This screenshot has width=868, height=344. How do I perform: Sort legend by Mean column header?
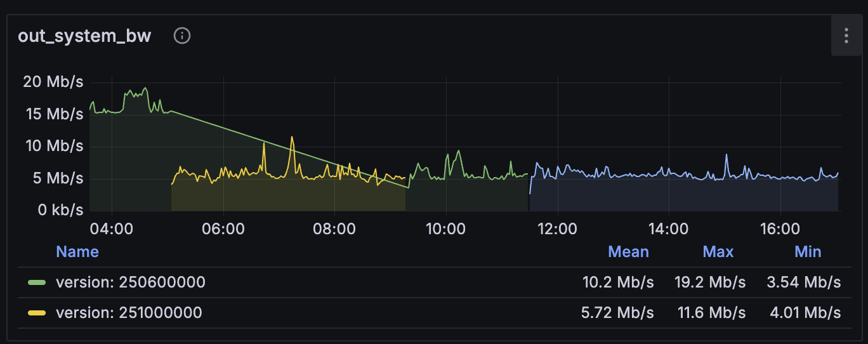[628, 252]
